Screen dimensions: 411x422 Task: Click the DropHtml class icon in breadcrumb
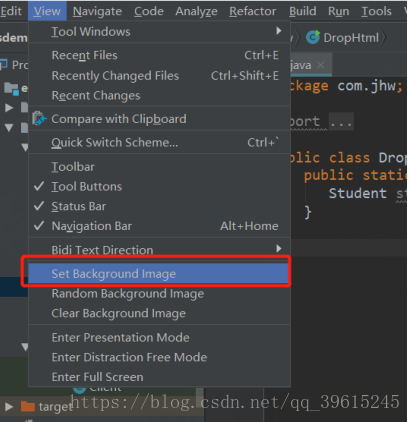[x=313, y=37]
